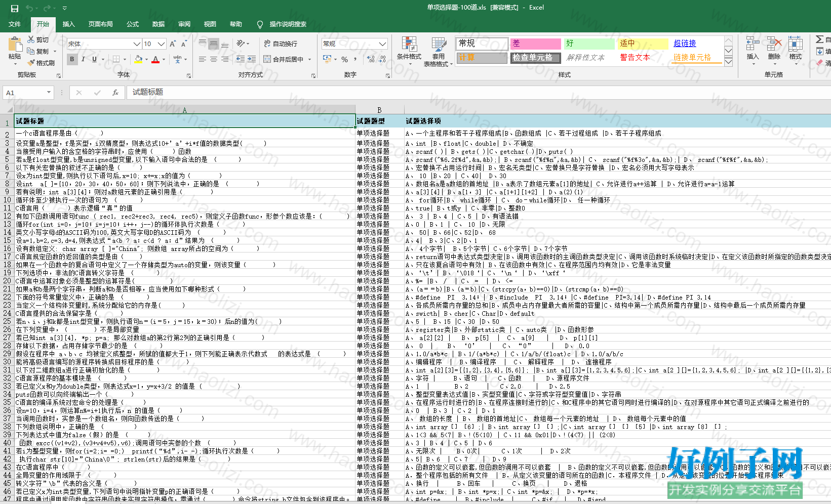Open Format as Table (套用表格格式)

[x=438, y=52]
